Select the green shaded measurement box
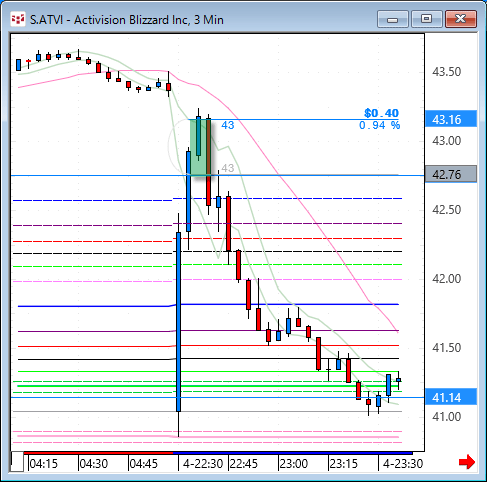 click(201, 147)
